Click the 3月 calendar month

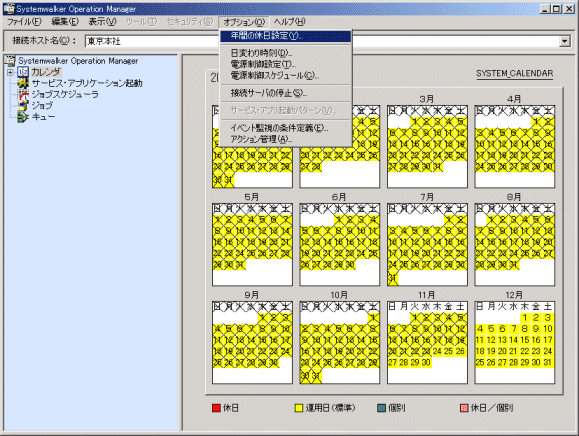(x=427, y=146)
